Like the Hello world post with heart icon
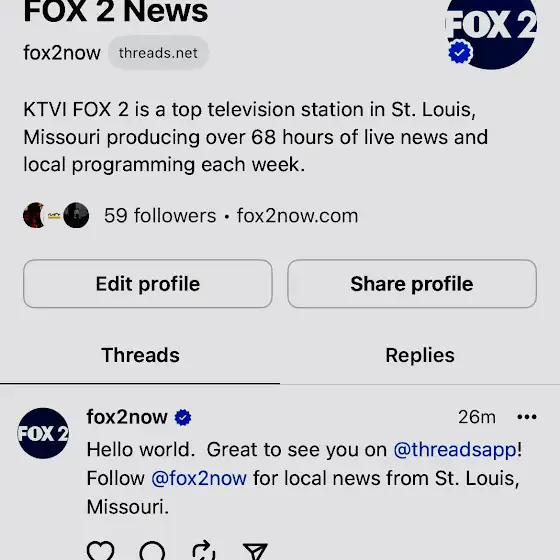Viewport: 560px width, 560px height. pos(100,551)
